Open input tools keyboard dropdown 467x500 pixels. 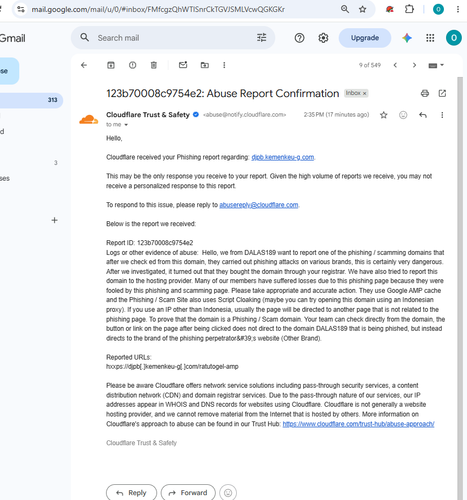(x=436, y=65)
